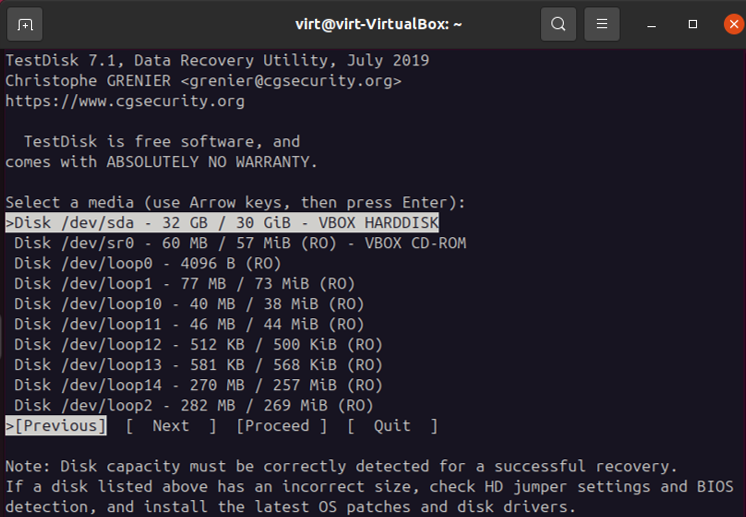The image size is (746, 517).
Task: Open a new terminal tab icon
Action: pyautogui.click(x=25, y=24)
